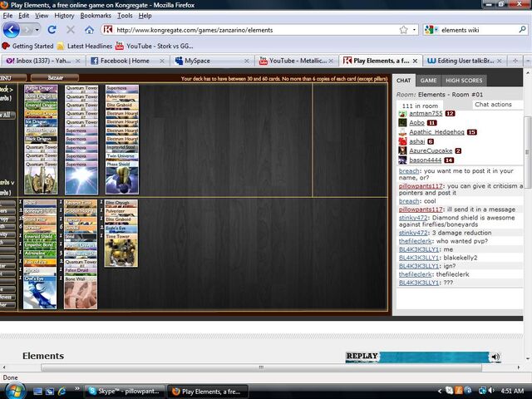Viewport: 532px width, 399px height.
Task: Switch to the HIGH SCORES tab
Action: [x=463, y=80]
